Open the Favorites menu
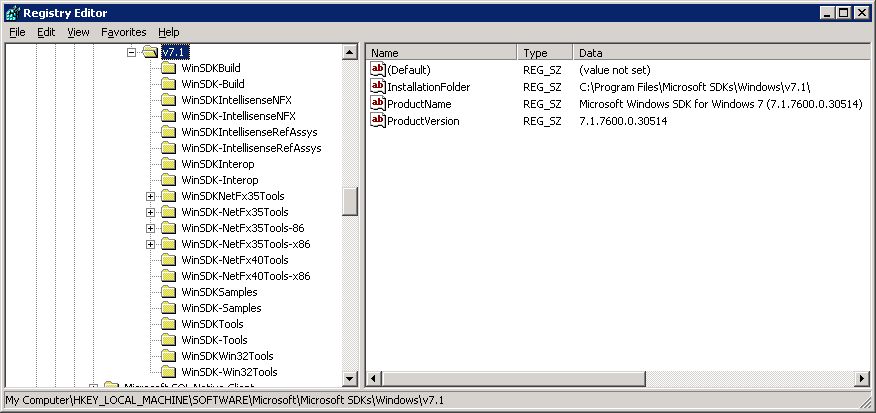This screenshot has height=413, width=876. pos(123,32)
